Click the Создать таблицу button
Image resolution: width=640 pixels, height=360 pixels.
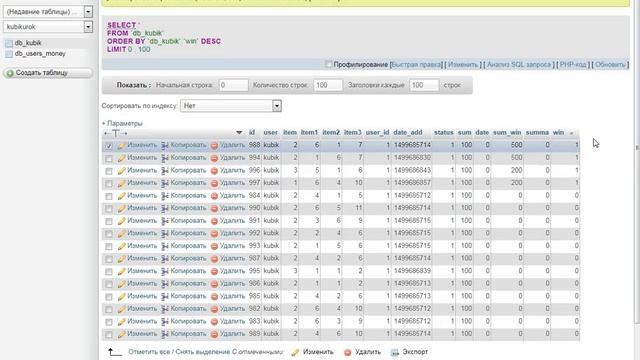(48, 73)
